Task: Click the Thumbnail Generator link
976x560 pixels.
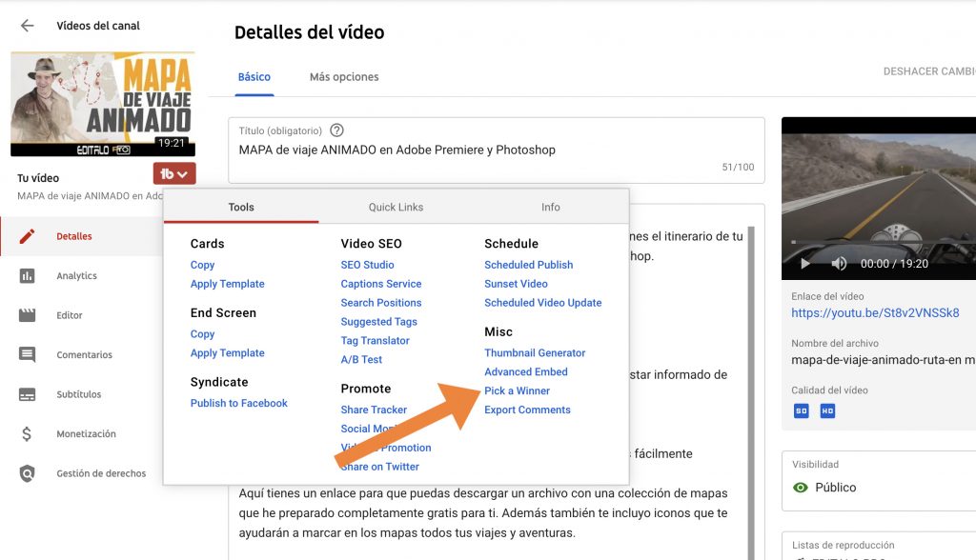Action: pos(535,352)
